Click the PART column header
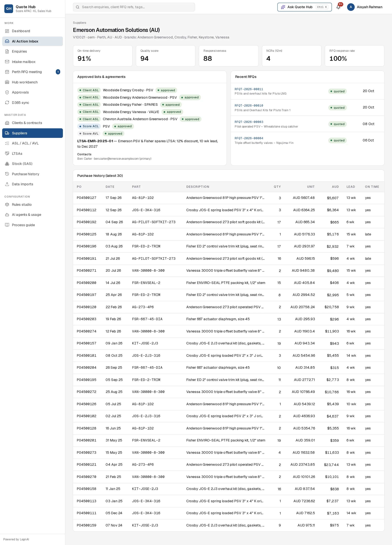 click(x=136, y=187)
